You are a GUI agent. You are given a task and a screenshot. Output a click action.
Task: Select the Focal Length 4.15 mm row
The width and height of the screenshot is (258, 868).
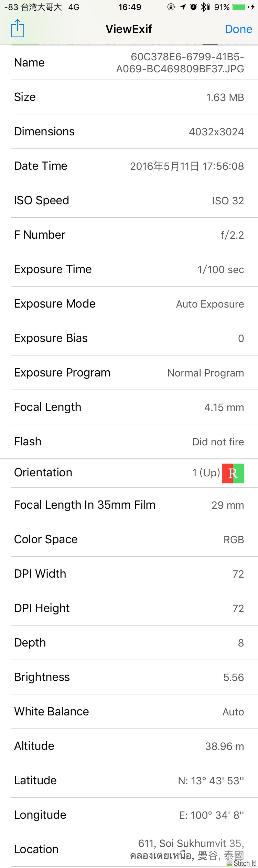tap(129, 407)
